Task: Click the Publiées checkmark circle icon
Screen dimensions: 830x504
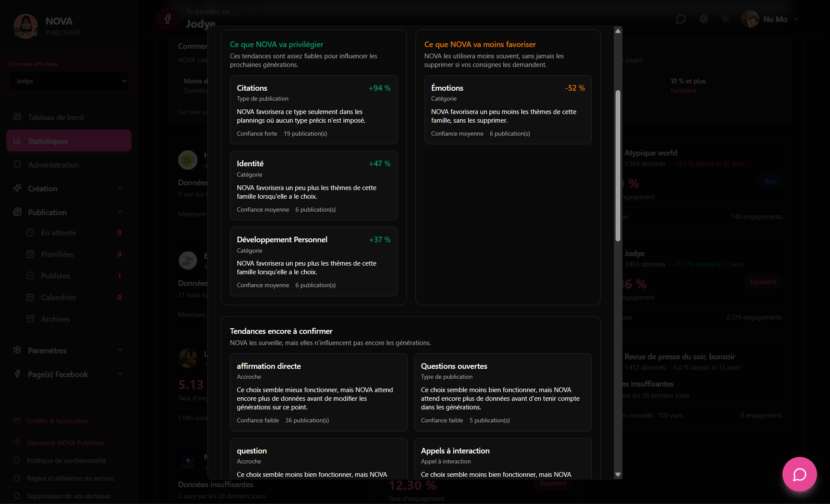Action: tap(30, 276)
